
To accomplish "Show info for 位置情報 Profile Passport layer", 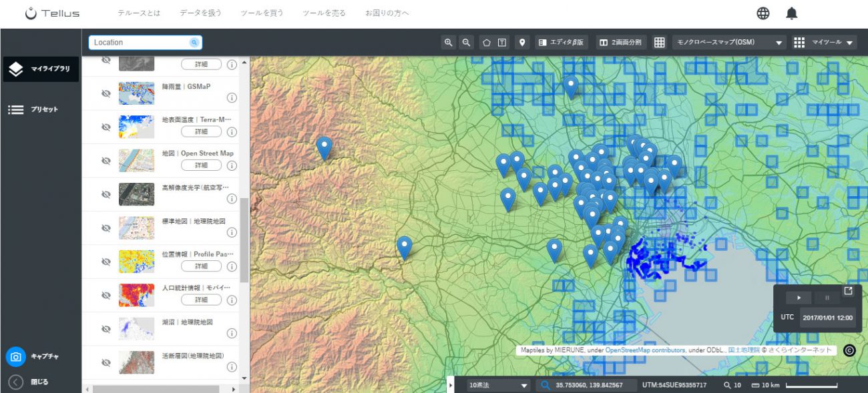I will click(x=232, y=266).
